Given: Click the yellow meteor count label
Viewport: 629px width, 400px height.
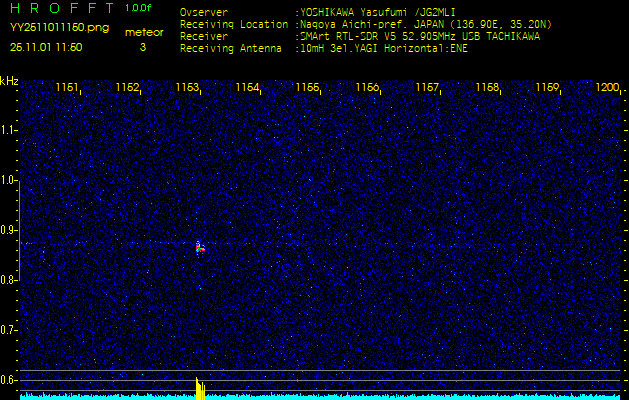Looking at the screenshot, I should click(x=143, y=32).
